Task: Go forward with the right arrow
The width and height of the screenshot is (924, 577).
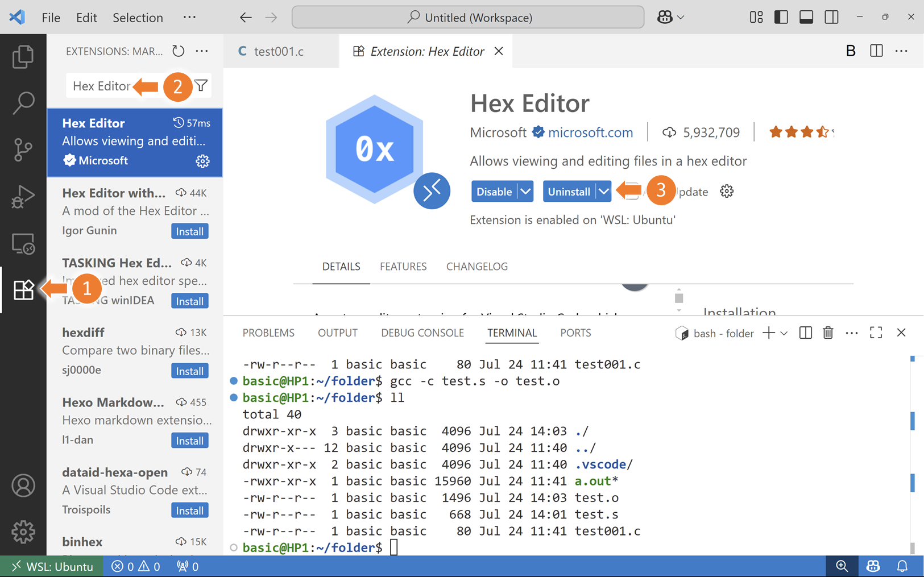Action: point(271,18)
